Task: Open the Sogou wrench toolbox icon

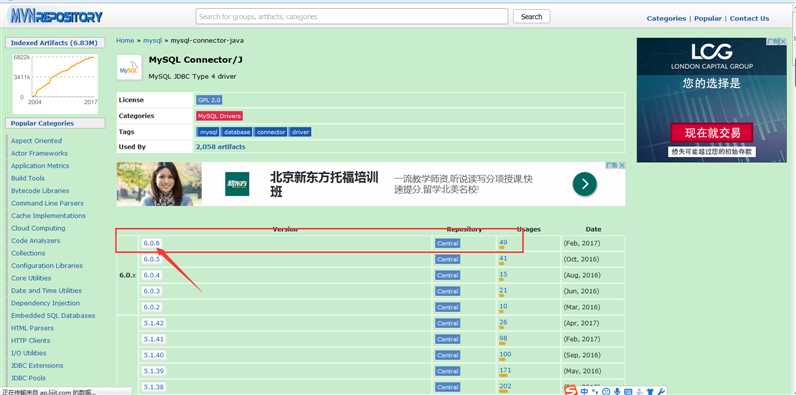Action: click(x=661, y=391)
